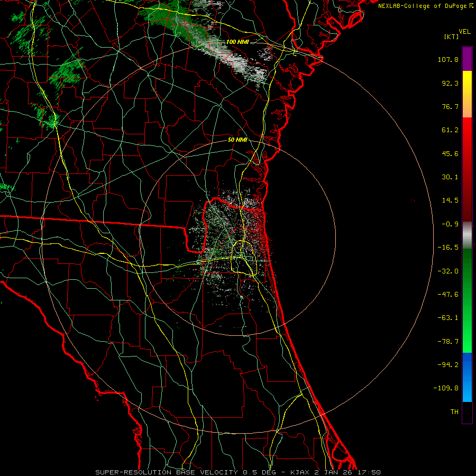Click the VEL legend title
This screenshot has width=476, height=476.
[x=465, y=32]
